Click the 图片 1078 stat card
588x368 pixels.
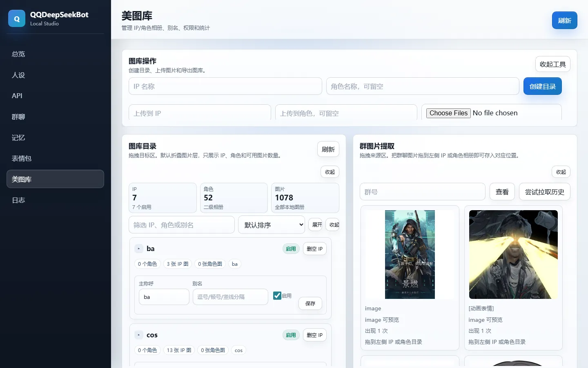(x=305, y=198)
